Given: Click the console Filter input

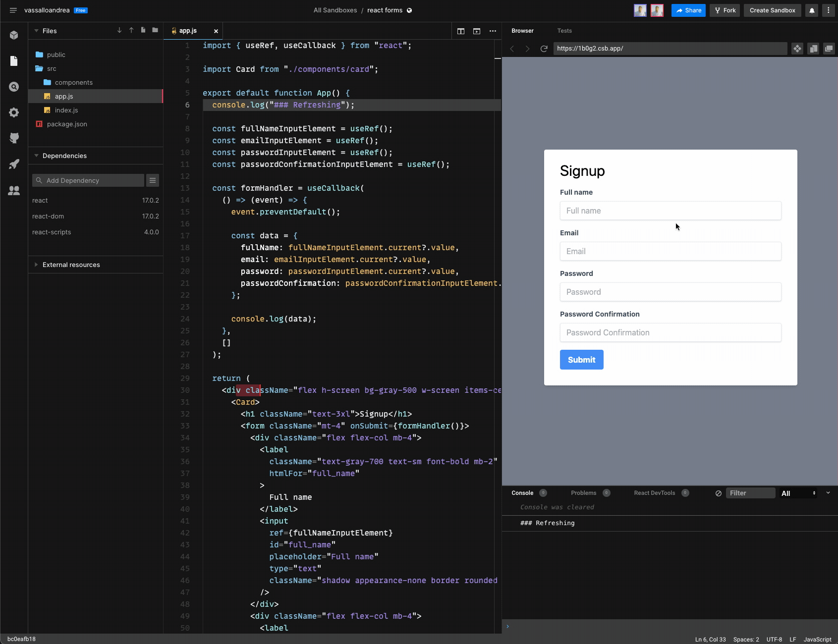Looking at the screenshot, I should click(750, 493).
